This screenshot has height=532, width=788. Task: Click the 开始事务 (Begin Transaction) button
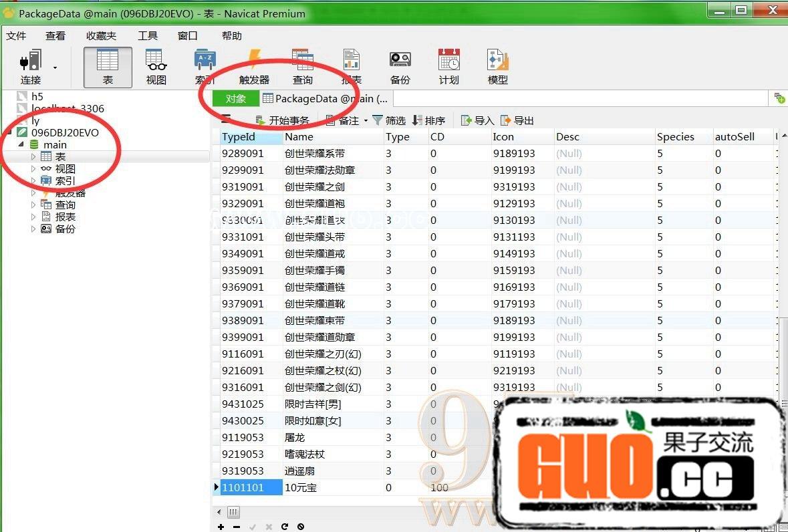283,120
